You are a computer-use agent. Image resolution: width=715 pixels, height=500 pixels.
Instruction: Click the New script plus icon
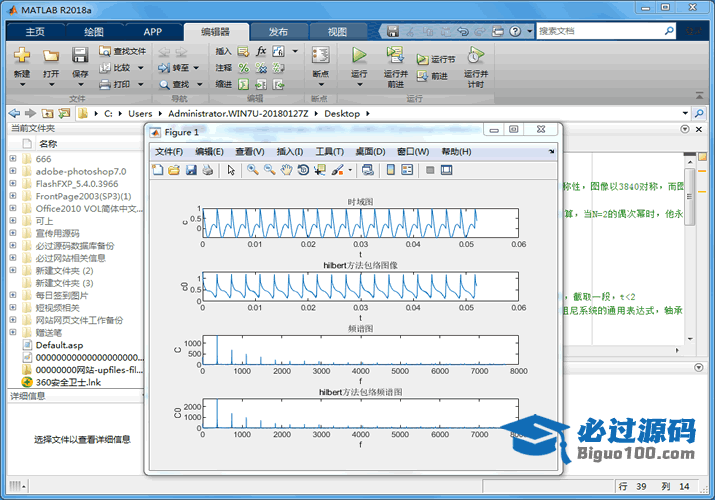[22, 55]
